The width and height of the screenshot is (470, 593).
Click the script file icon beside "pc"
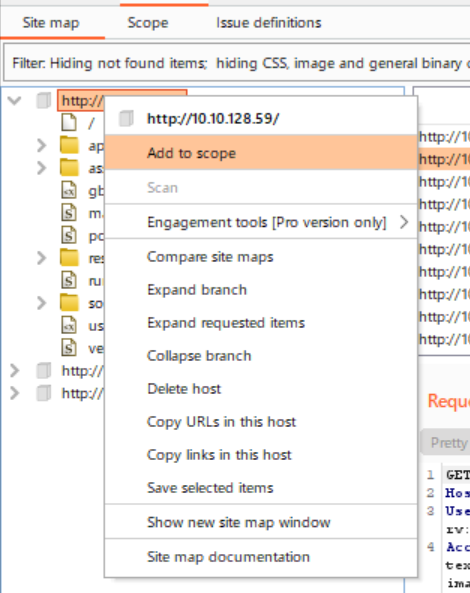point(69,236)
